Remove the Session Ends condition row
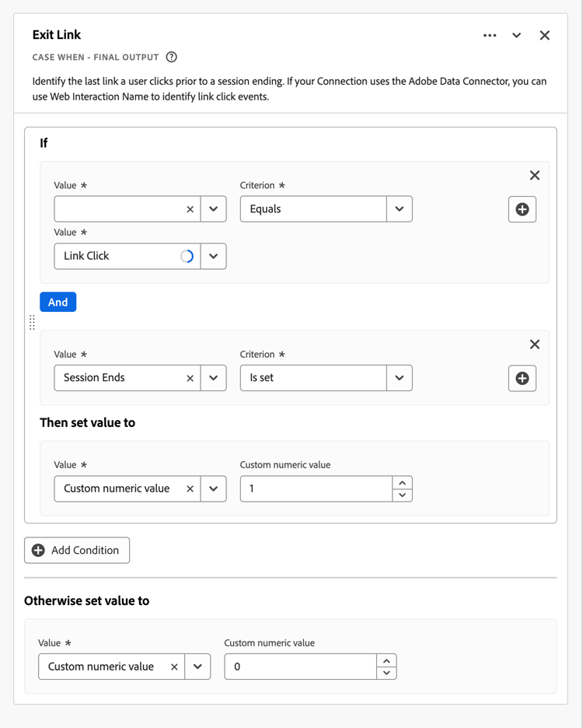 coord(535,344)
